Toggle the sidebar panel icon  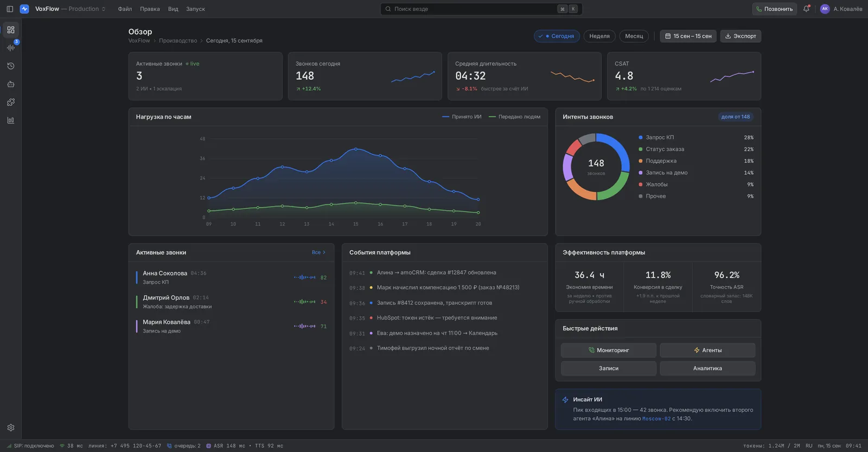coord(10,9)
